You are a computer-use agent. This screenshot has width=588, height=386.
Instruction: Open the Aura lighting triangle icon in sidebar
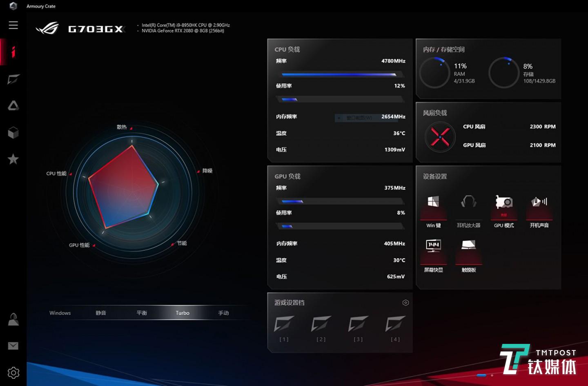13,106
